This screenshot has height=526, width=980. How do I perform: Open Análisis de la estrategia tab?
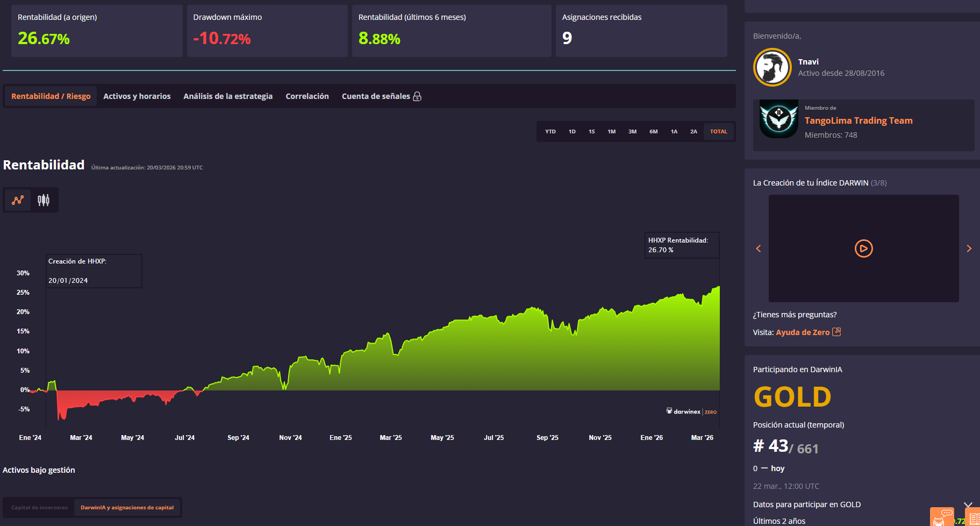228,96
